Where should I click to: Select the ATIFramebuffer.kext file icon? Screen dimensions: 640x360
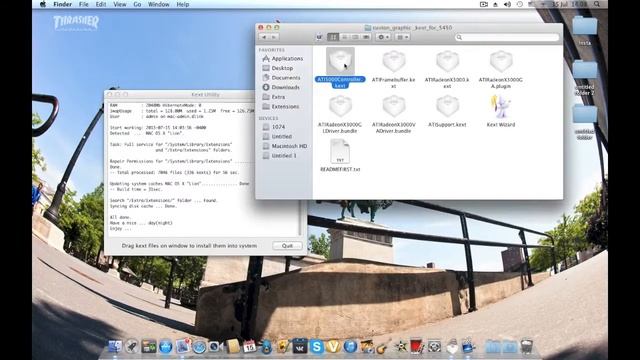coord(393,61)
